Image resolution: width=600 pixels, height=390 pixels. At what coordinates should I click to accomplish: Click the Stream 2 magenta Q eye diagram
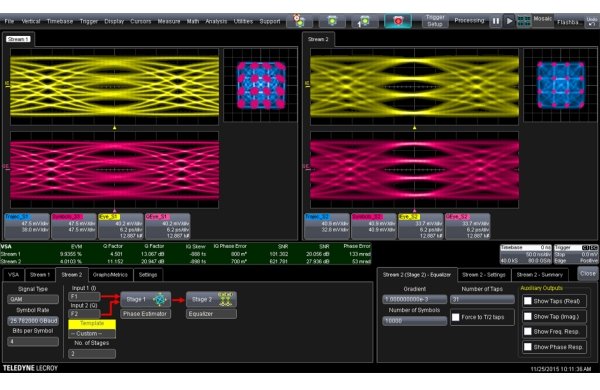414,170
